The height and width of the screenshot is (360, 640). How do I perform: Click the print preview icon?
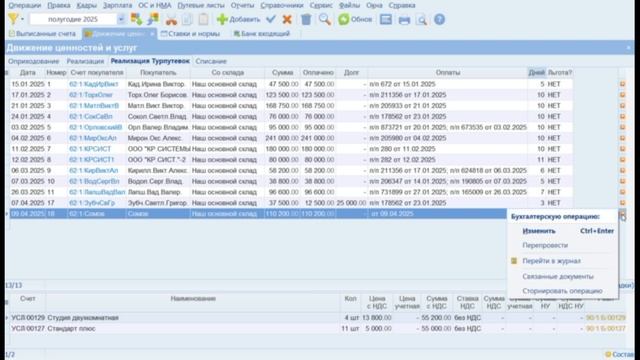point(422,20)
